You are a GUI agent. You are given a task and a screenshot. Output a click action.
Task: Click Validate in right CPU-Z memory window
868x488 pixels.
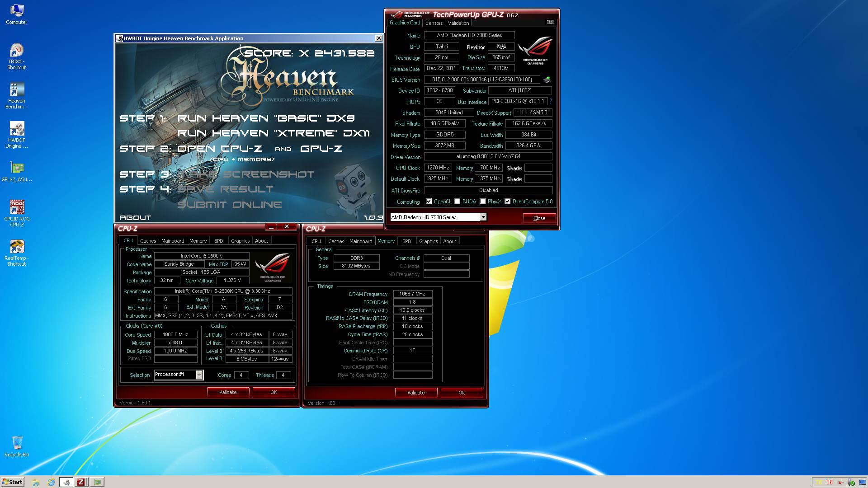(x=416, y=393)
